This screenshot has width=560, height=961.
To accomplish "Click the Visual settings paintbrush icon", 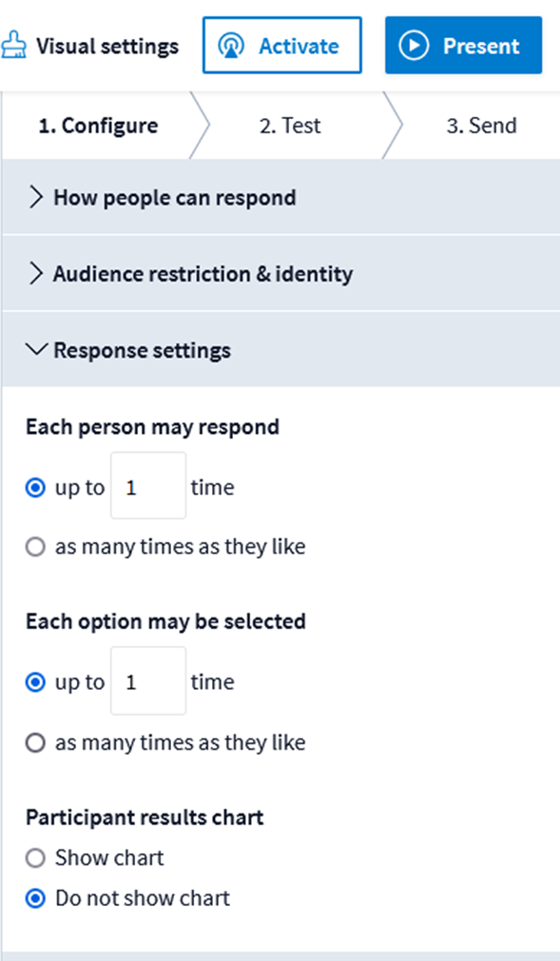I will point(12,46).
